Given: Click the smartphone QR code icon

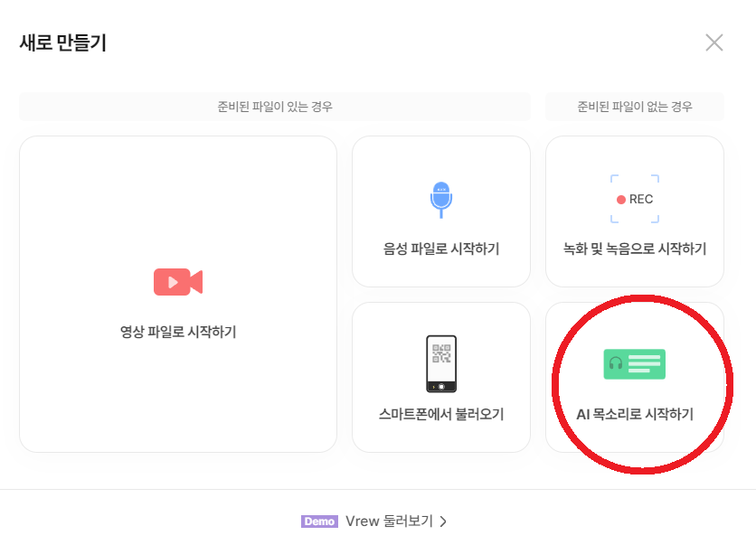Looking at the screenshot, I should (441, 364).
